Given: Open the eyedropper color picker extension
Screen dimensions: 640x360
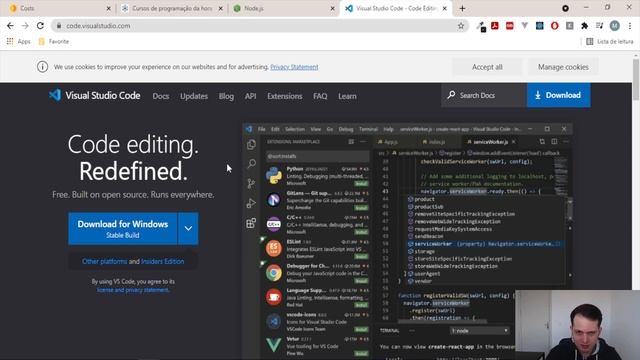Looking at the screenshot, I should (x=481, y=26).
